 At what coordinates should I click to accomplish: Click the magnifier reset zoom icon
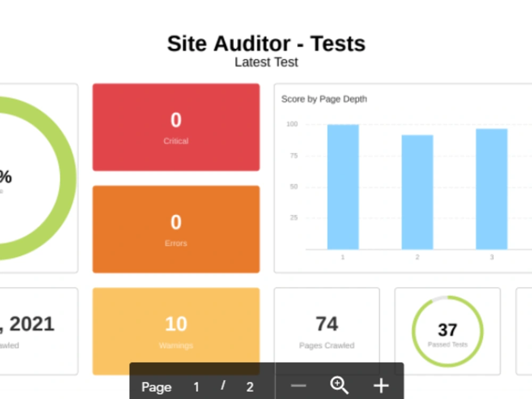coord(339,385)
